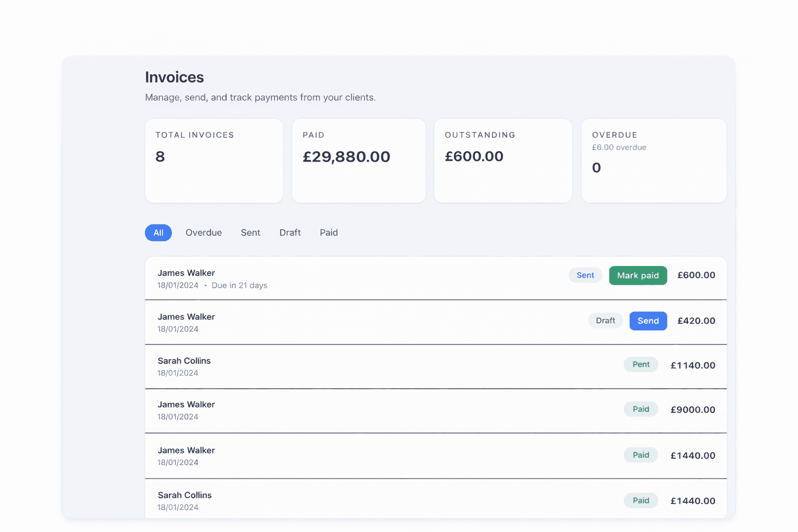Click the Paid badge on Sarah Collins' £1440 invoice

click(641, 500)
